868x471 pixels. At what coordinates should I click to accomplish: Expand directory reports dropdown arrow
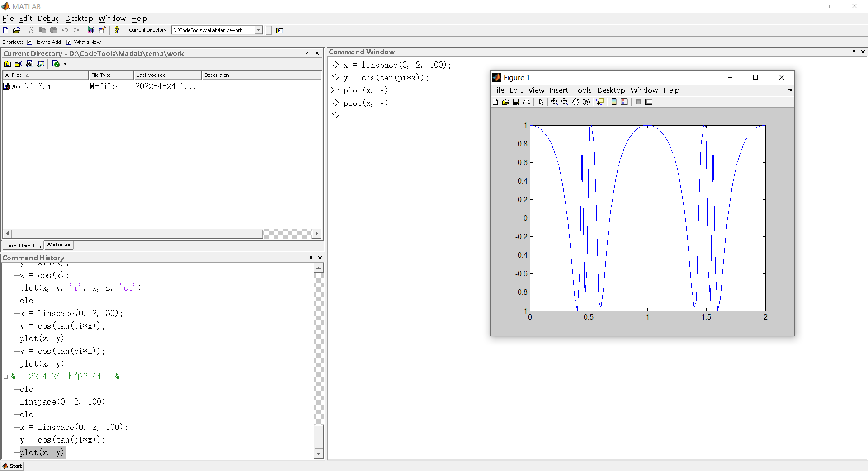[x=65, y=64]
